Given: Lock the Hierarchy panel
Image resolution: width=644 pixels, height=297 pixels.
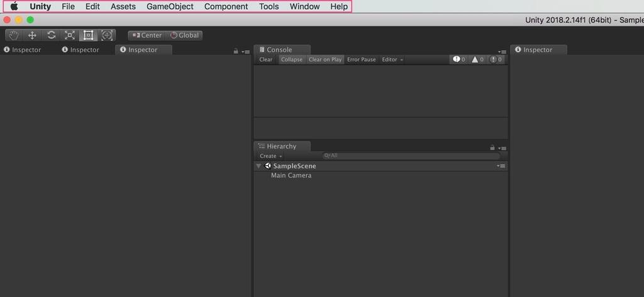Looking at the screenshot, I should pos(492,148).
